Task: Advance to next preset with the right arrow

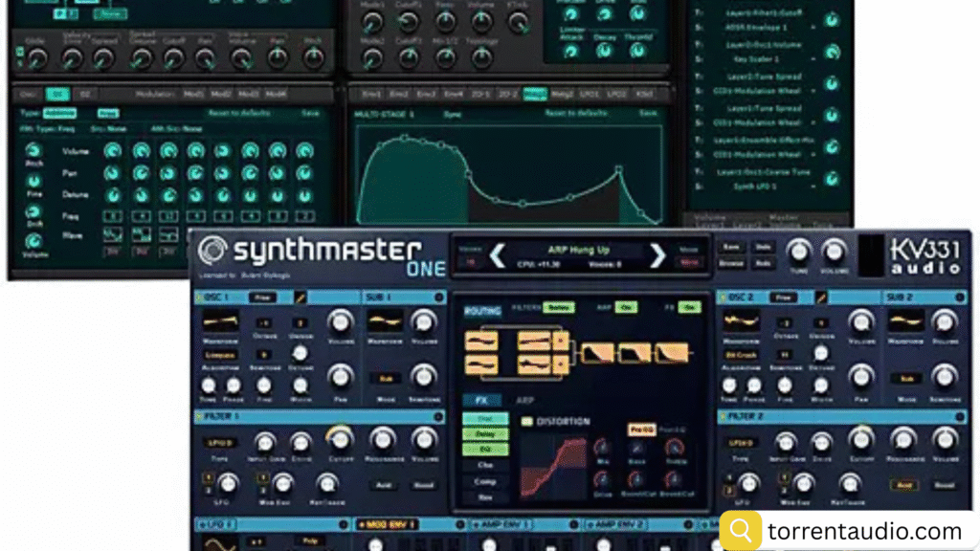Action: (657, 253)
